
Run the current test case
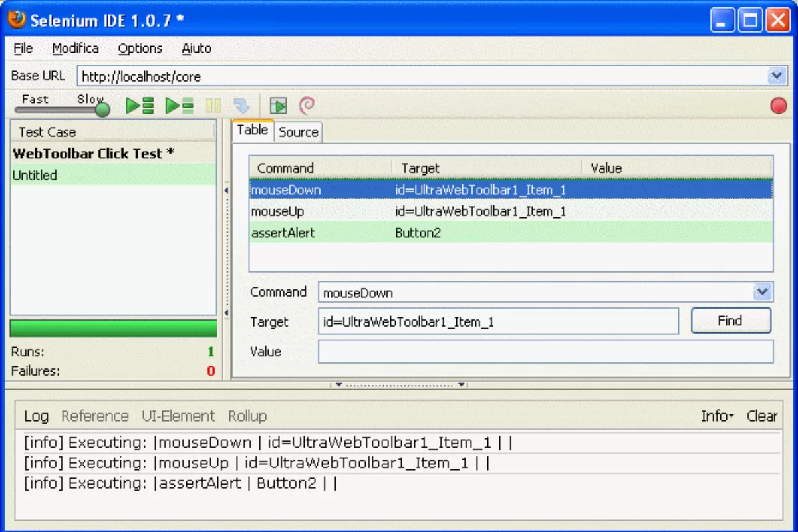click(178, 105)
